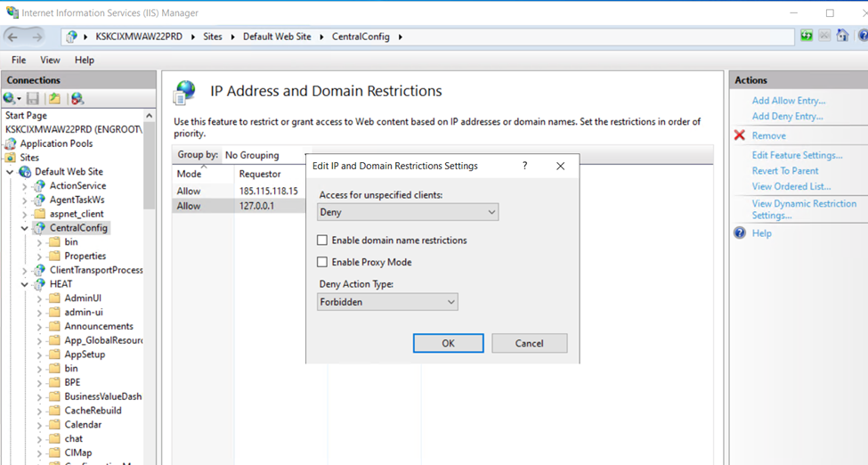Tick the Enable Proxy Mode checkbox
This screenshot has height=465, width=868.
322,262
